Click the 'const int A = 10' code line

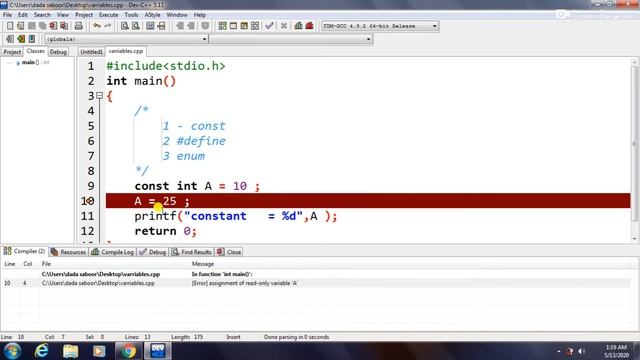197,186
